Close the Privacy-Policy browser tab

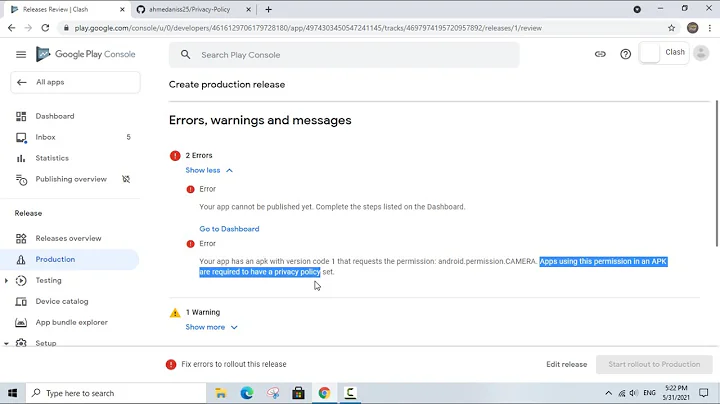pyautogui.click(x=248, y=9)
